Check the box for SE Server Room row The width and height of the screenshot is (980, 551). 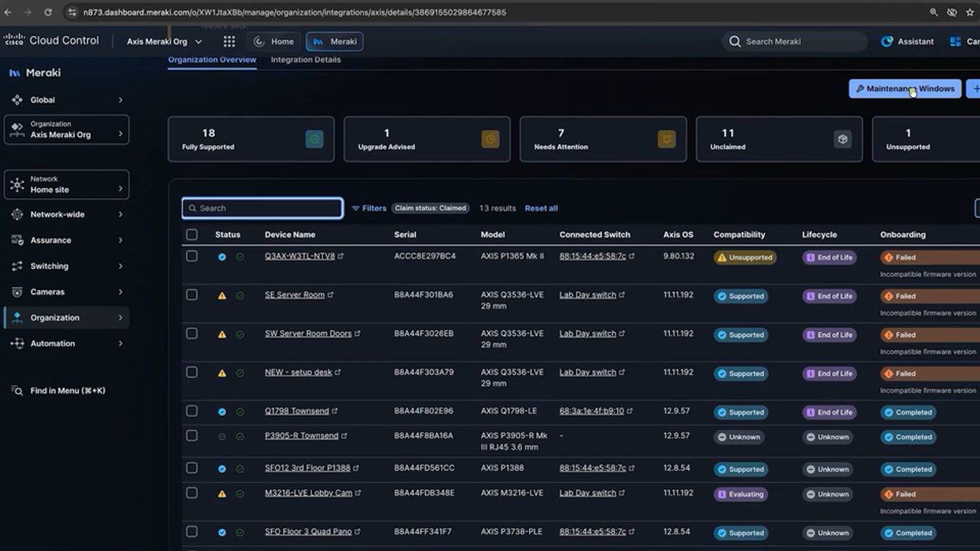coord(191,295)
